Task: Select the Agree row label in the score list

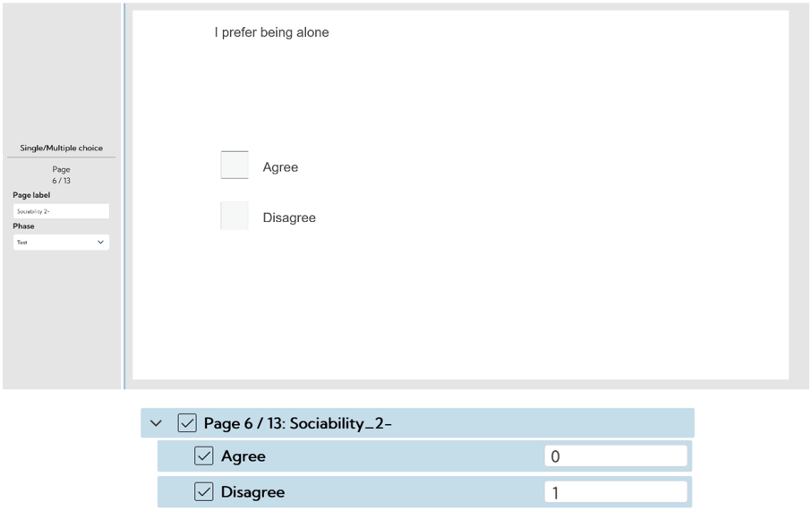Action: [244, 456]
